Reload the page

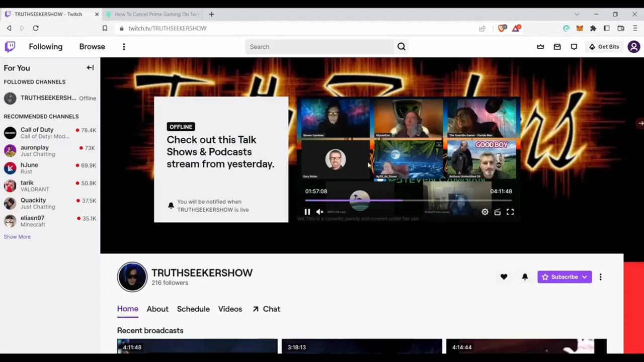36,28
